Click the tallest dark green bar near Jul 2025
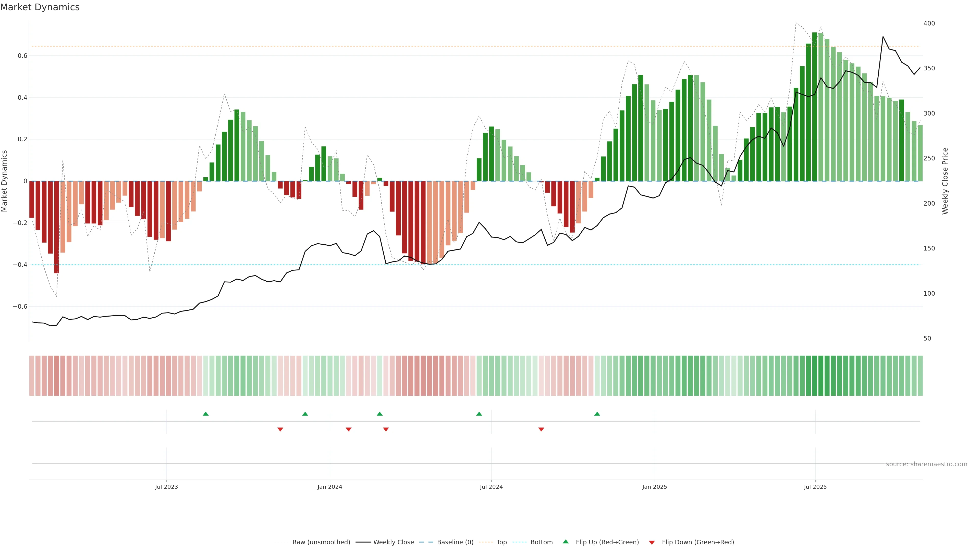Viewport: 980px width, 551px height. point(815,106)
